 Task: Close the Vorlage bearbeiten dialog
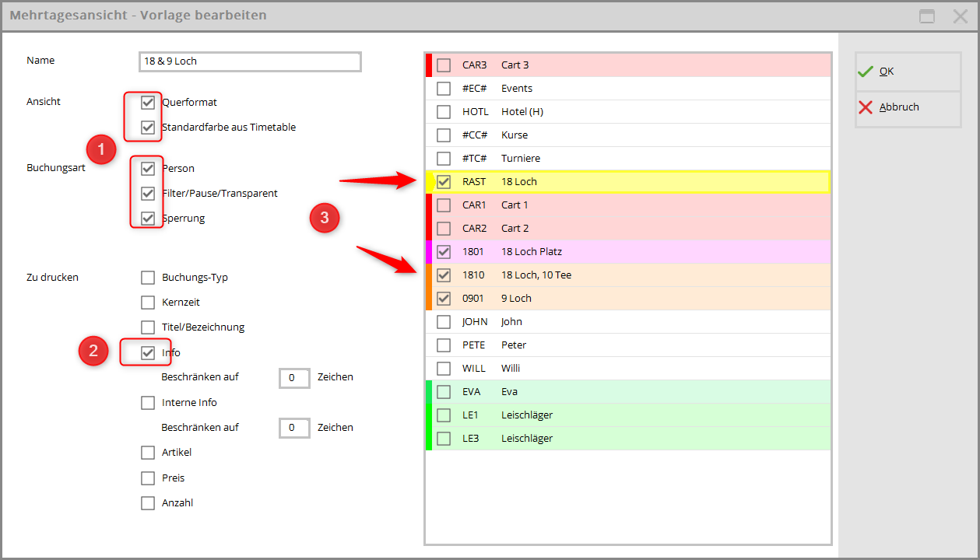[x=961, y=16]
